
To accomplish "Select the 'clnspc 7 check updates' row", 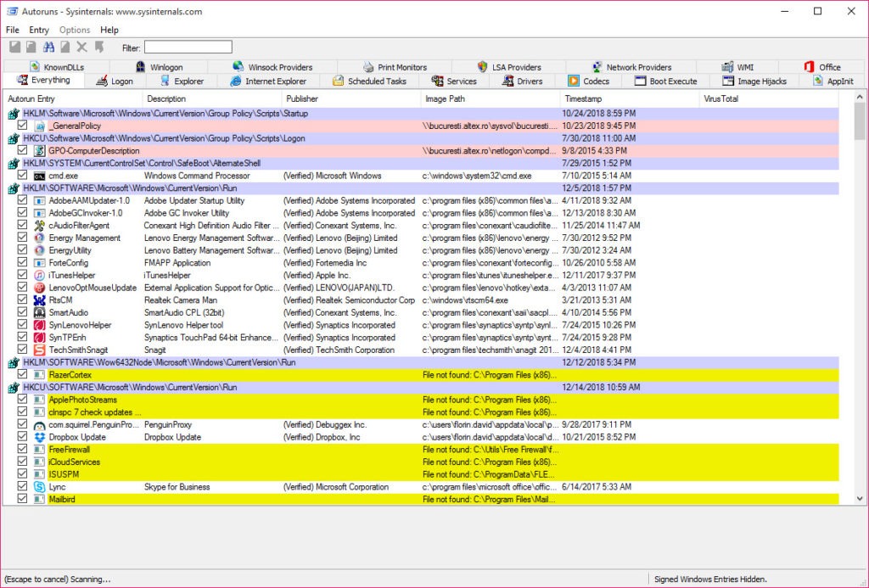I will 421,412.
